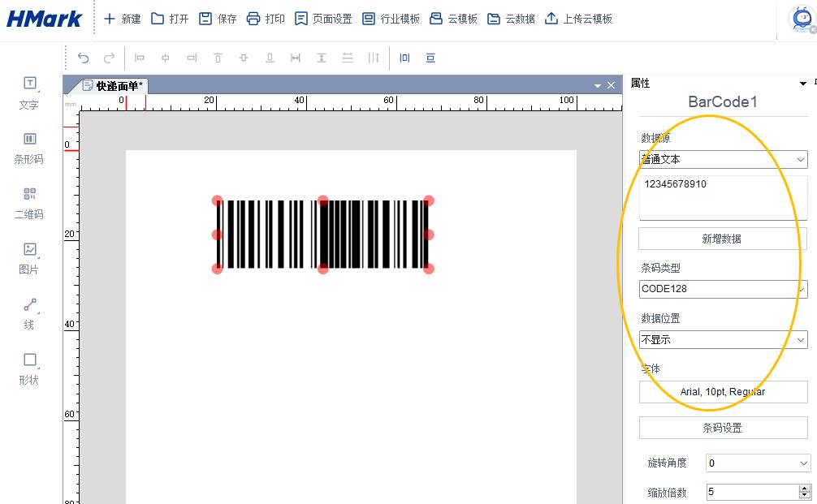817x504 pixels.
Task: Click the 新增数据 button
Action: tap(721, 239)
